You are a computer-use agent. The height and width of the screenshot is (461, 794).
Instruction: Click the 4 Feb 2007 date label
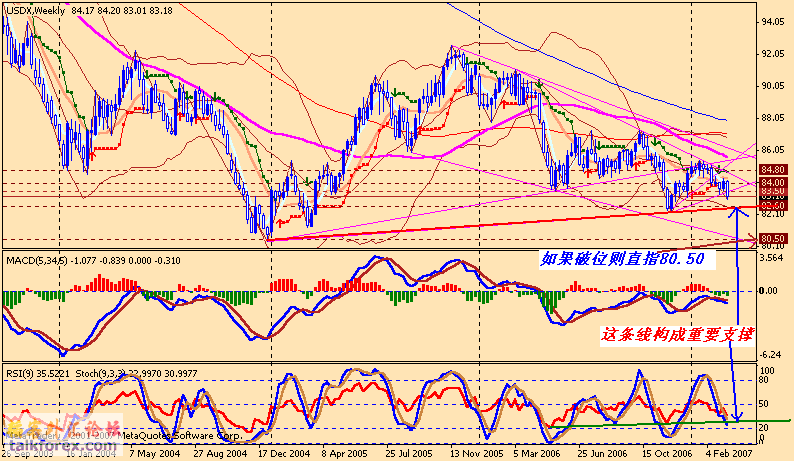point(730,453)
